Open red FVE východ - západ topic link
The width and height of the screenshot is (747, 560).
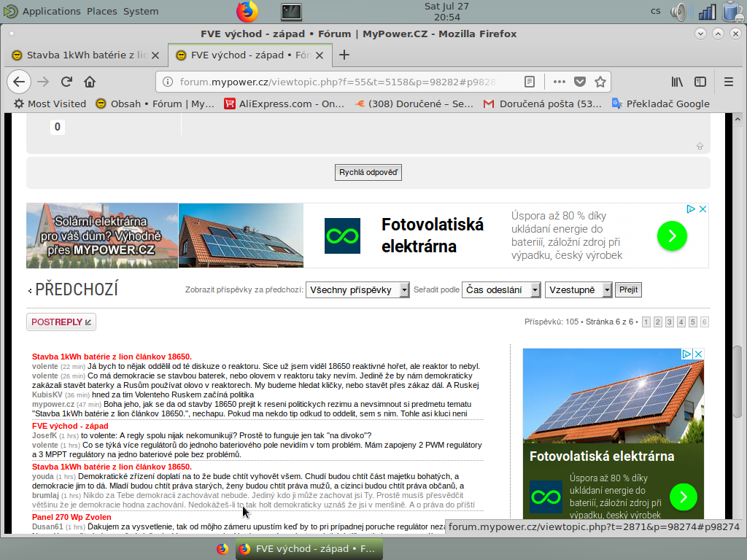(x=70, y=426)
